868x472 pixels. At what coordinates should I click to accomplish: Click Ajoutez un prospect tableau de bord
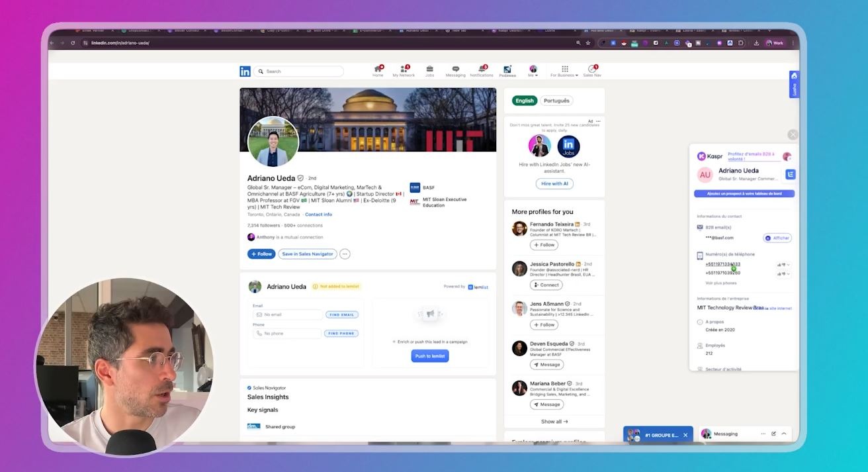[744, 194]
